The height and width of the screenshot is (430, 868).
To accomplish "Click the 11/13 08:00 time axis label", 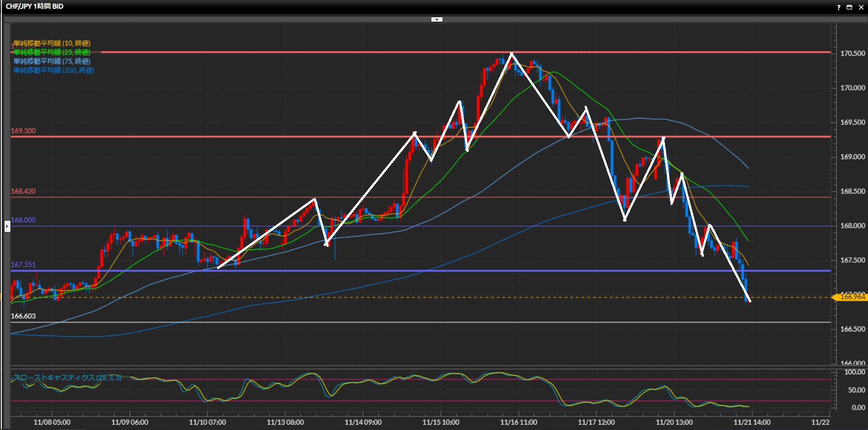I will click(x=285, y=422).
